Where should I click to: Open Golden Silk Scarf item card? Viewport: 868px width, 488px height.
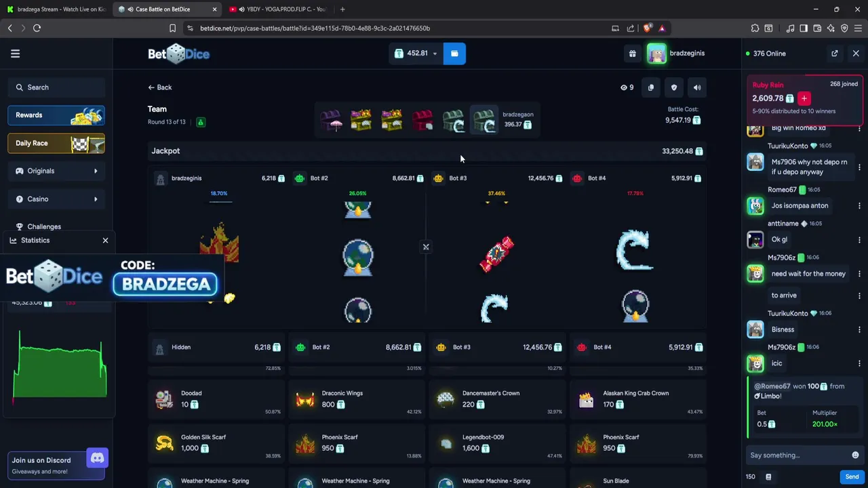pyautogui.click(x=216, y=443)
